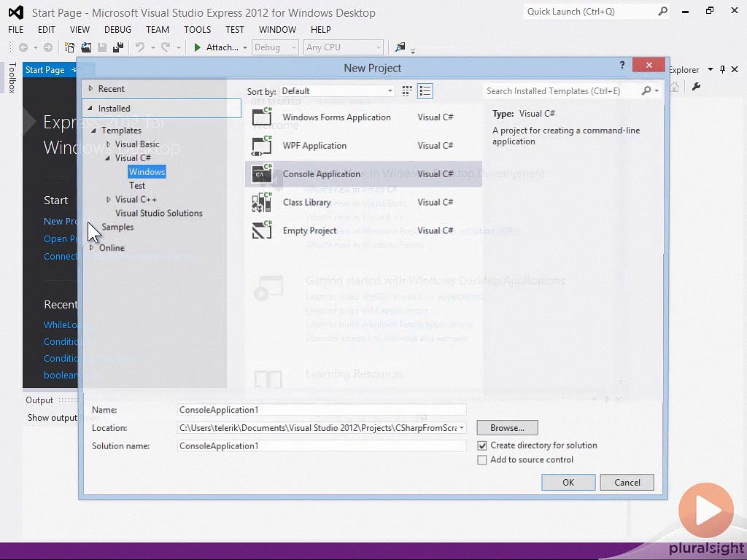Image resolution: width=747 pixels, height=560 pixels.
Task: Select the Samples tree node
Action: [x=117, y=227]
